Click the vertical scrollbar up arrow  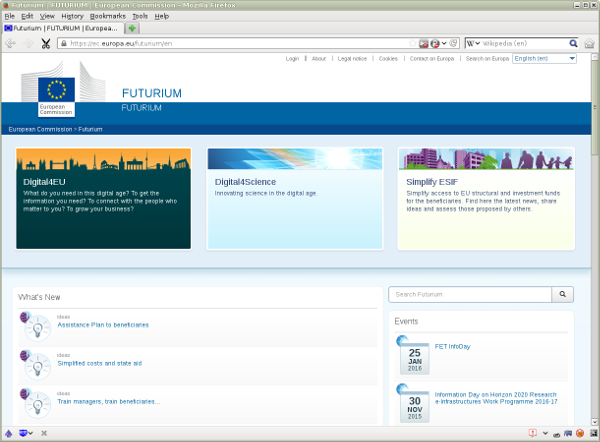click(595, 57)
